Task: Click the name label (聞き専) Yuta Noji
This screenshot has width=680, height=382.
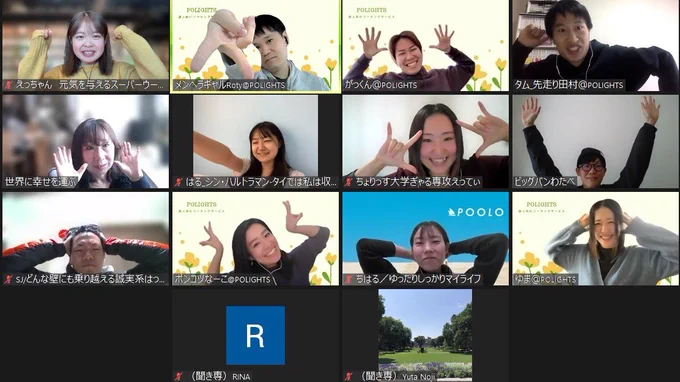Action: click(x=398, y=376)
